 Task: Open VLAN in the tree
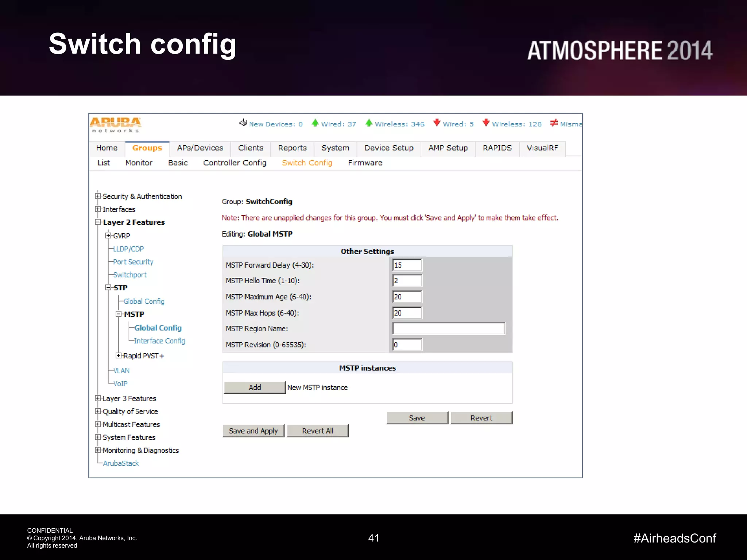point(121,371)
